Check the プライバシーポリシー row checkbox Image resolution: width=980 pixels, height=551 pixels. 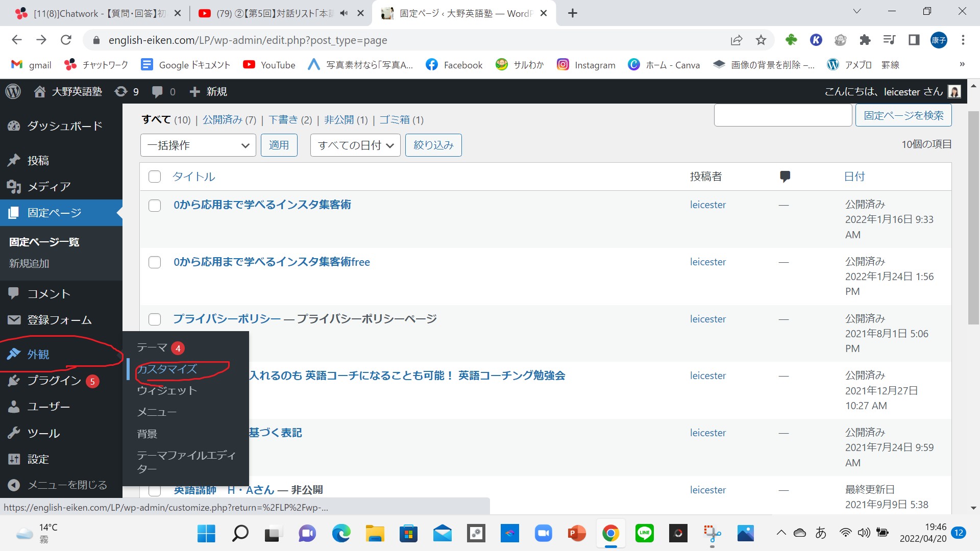click(155, 319)
